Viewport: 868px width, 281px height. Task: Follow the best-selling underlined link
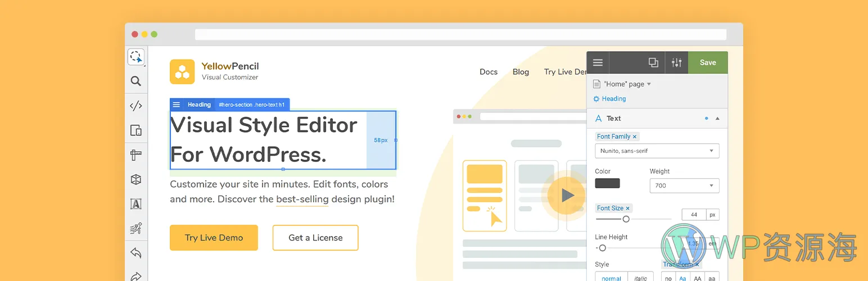point(302,200)
